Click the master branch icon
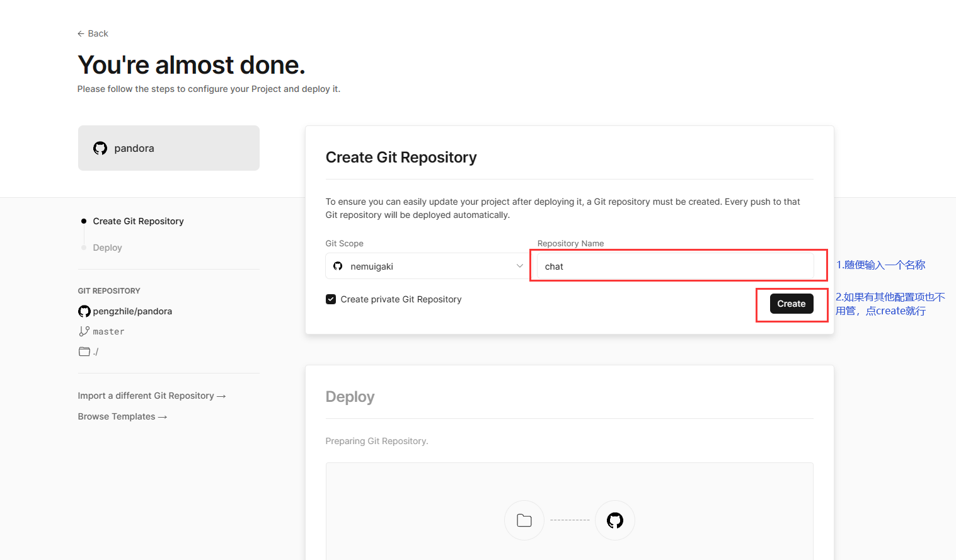This screenshot has width=956, height=560. point(84,331)
